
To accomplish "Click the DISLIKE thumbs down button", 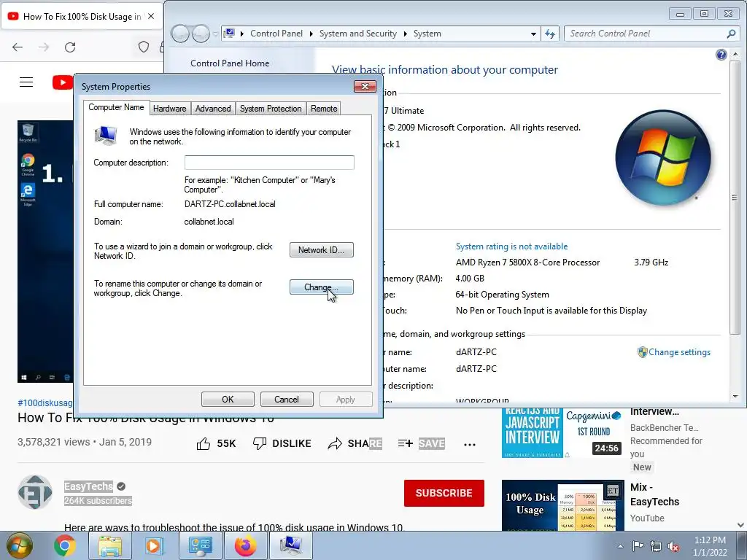I will (282, 443).
